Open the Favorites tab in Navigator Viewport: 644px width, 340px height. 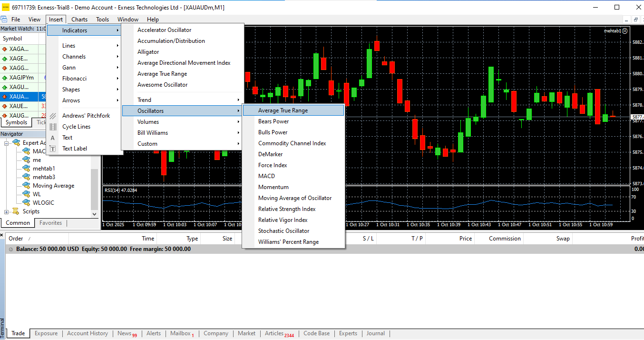pos(51,223)
